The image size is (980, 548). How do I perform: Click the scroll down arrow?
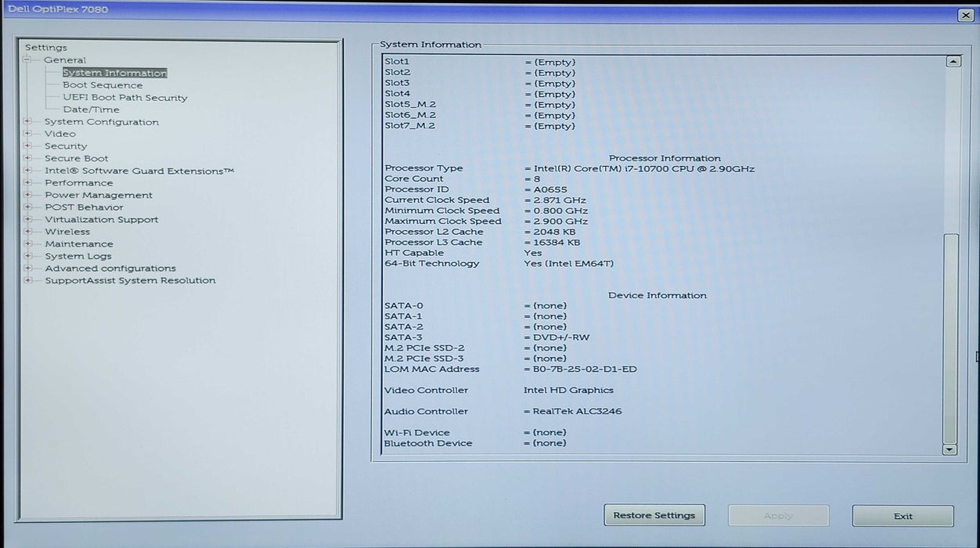point(950,449)
